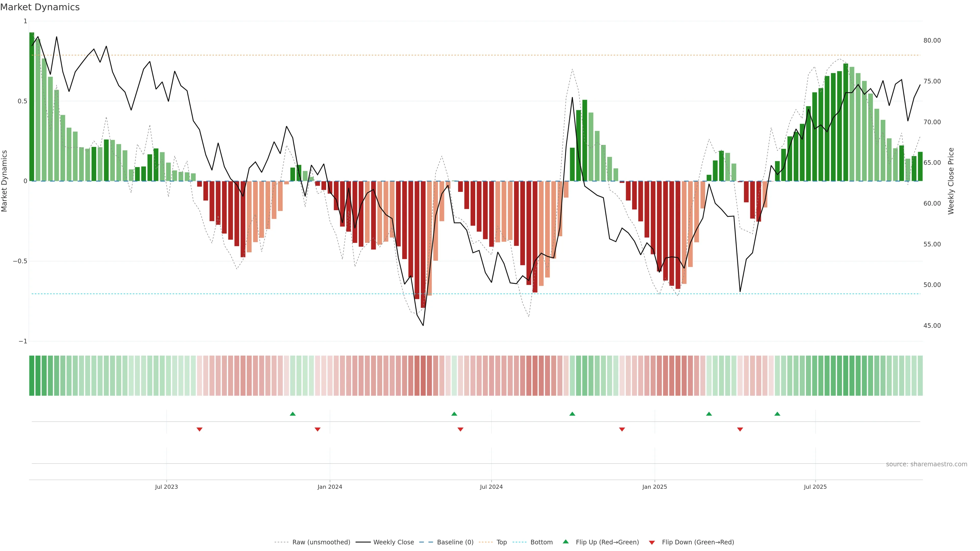Click the red Flip Down legend triangle icon
980x551 pixels.
tap(652, 542)
